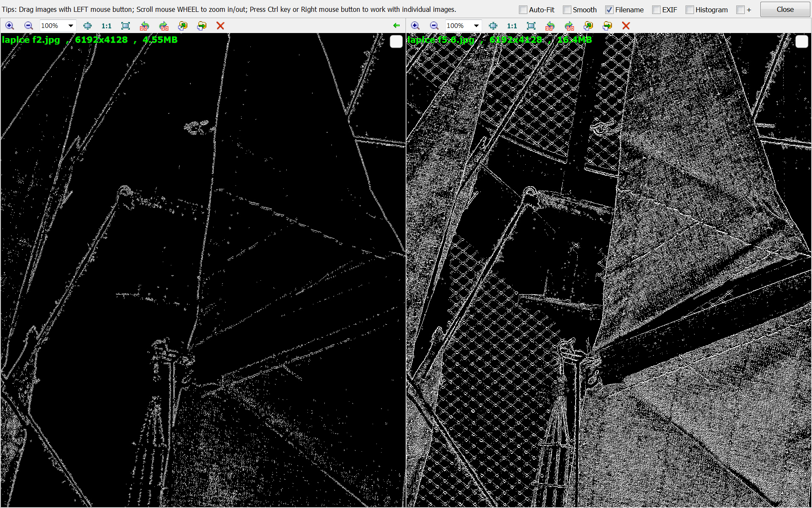
Task: Rotate the left image 90 degrees clockwise
Action: pos(164,26)
